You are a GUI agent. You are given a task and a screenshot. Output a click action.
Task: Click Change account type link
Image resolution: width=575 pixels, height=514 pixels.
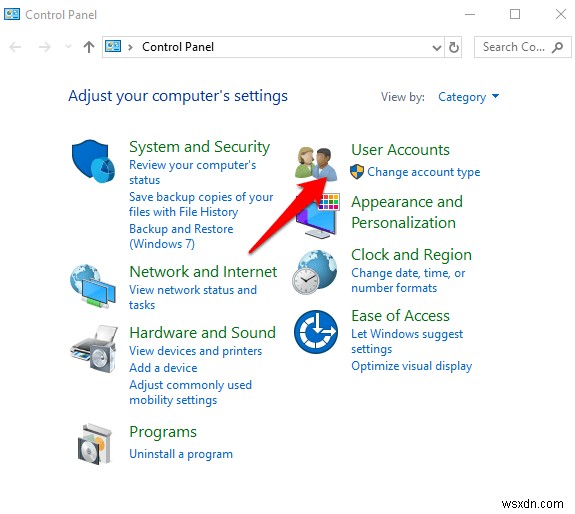pos(424,172)
